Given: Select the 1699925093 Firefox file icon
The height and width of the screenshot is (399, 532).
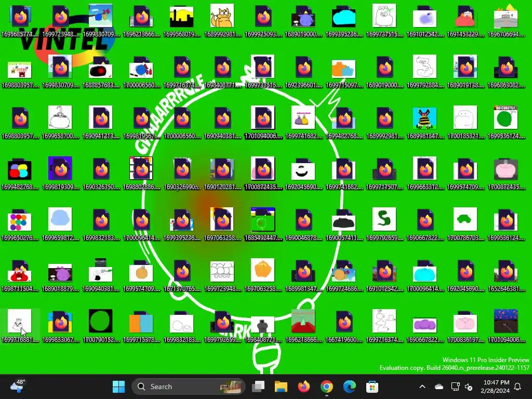Looking at the screenshot, I should click(263, 20).
